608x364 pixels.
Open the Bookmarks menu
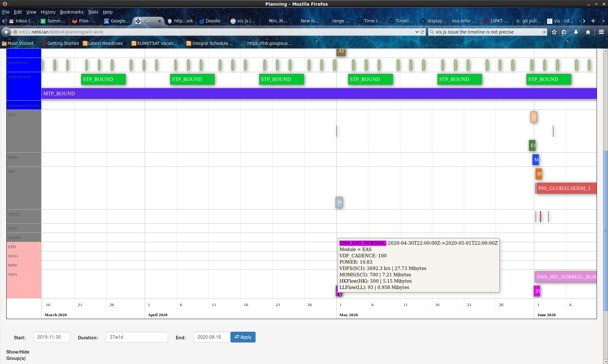tap(72, 12)
